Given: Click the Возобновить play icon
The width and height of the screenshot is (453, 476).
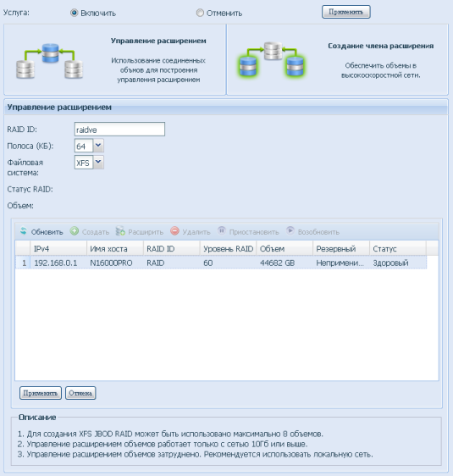Looking at the screenshot, I should click(x=290, y=231).
